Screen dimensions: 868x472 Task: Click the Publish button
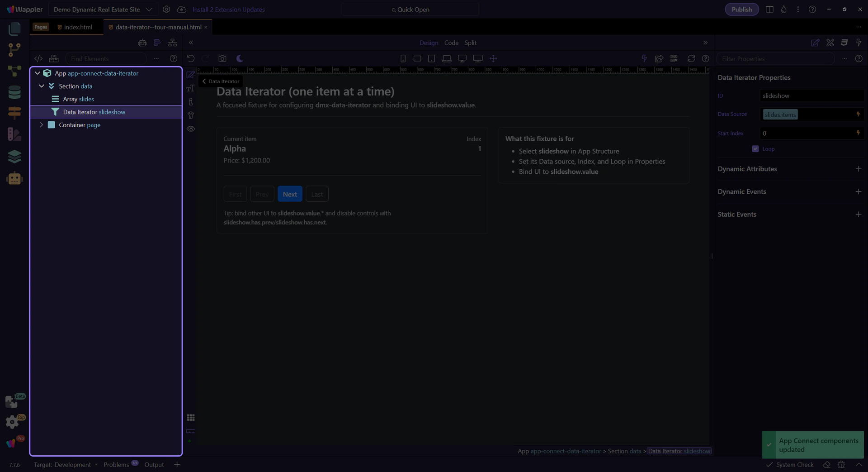[x=741, y=10]
